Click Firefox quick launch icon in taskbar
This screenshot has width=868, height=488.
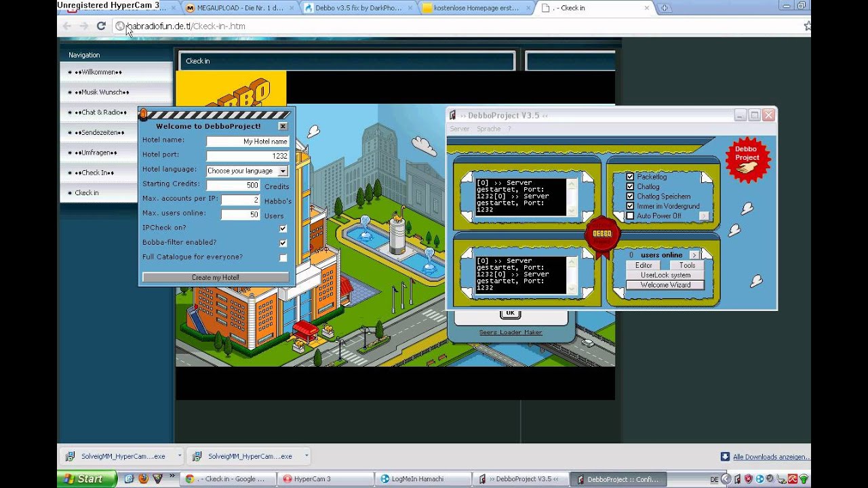pyautogui.click(x=143, y=479)
